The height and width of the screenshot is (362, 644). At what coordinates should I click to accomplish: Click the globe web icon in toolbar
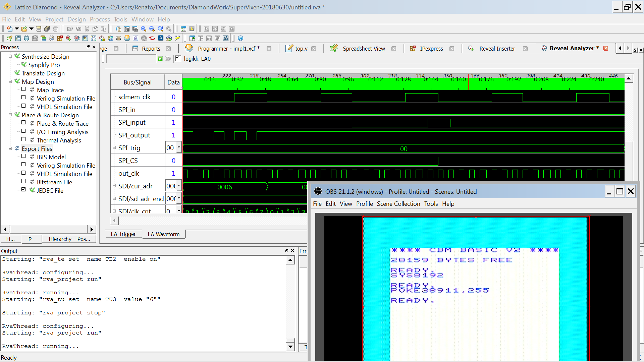240,38
